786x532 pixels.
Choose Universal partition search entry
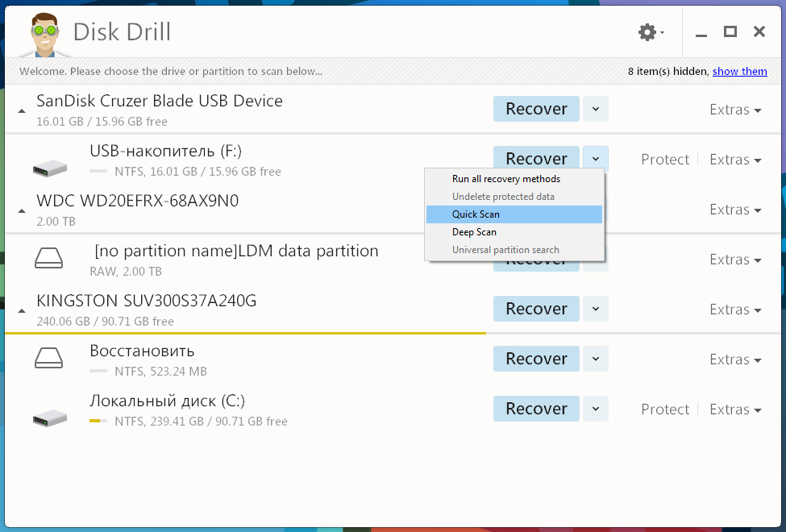point(514,250)
